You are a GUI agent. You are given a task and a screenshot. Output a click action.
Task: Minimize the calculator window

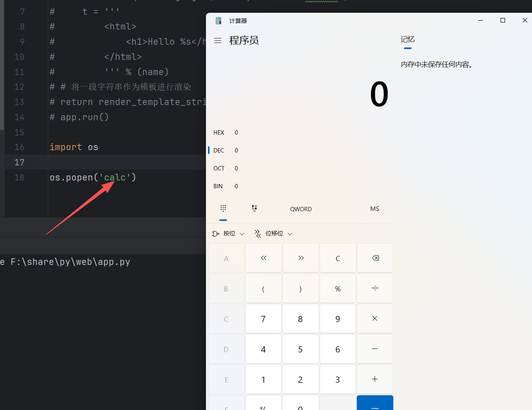click(x=481, y=20)
